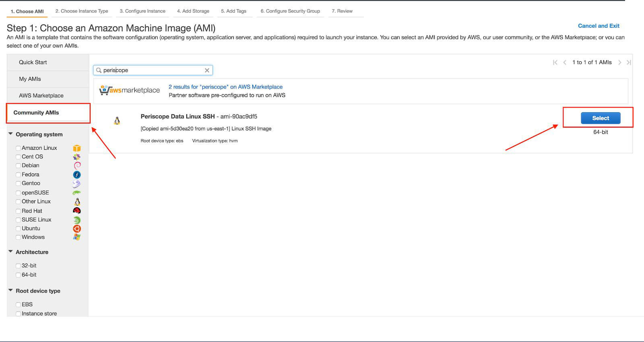Click the Other Linux penguin icon in filters
The width and height of the screenshot is (644, 342).
click(77, 202)
